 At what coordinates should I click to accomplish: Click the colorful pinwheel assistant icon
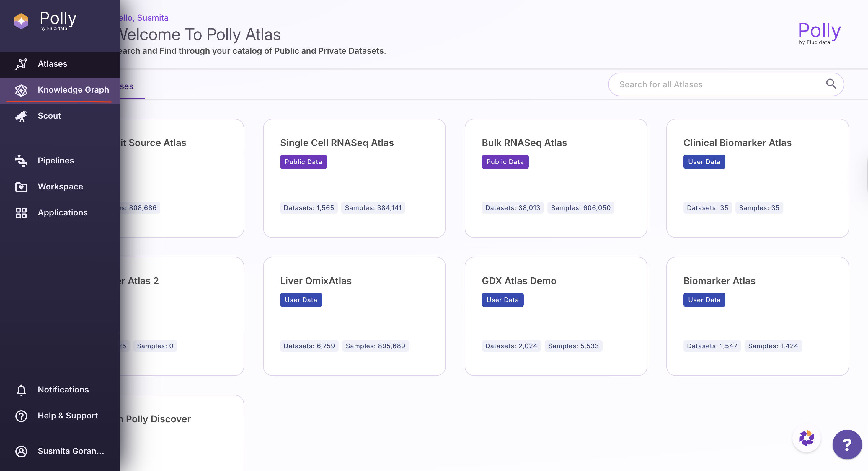click(x=806, y=438)
